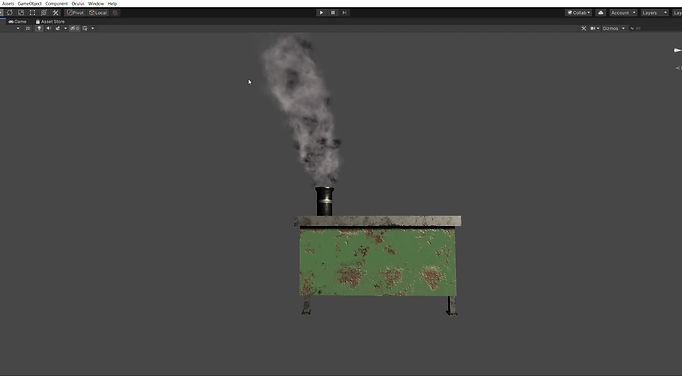682x376 pixels.
Task: Click the cloud services icon
Action: 601,13
